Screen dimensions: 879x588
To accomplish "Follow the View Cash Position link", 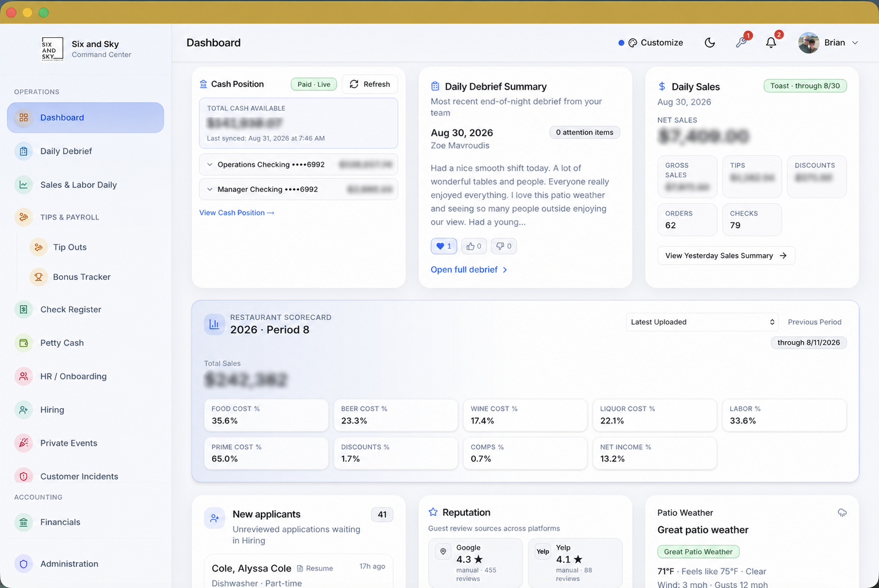I will tap(237, 213).
